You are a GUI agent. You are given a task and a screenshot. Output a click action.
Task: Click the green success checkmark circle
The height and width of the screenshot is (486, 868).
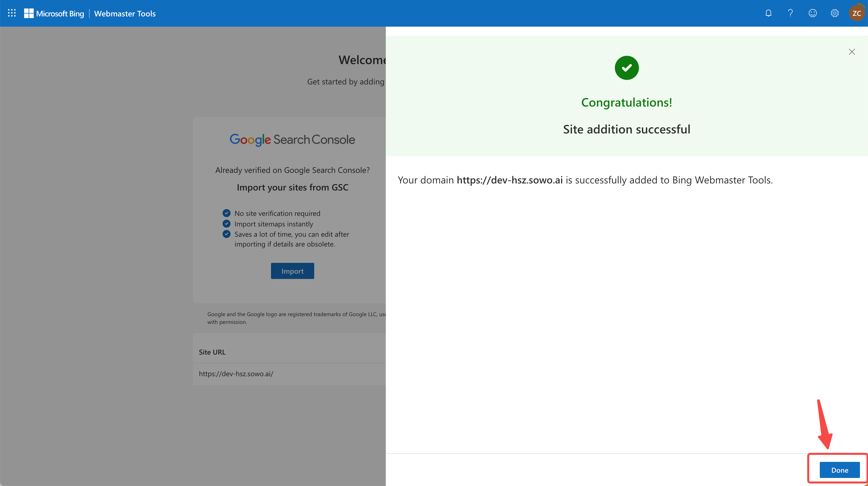(626, 68)
